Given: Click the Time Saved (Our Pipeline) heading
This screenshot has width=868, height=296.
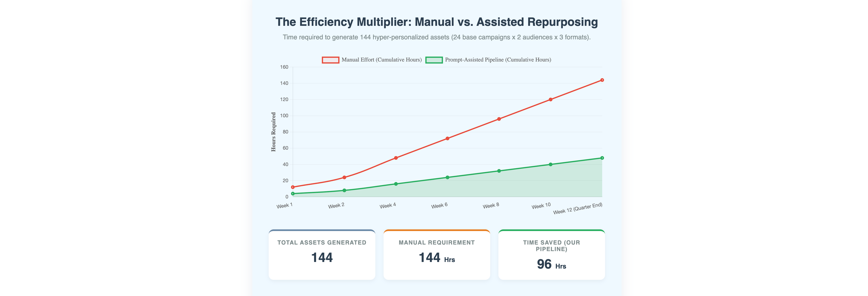Looking at the screenshot, I should coord(552,246).
